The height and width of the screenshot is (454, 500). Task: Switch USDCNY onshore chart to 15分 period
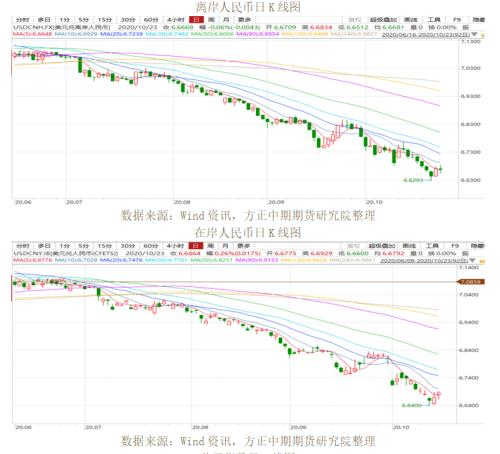coord(105,246)
